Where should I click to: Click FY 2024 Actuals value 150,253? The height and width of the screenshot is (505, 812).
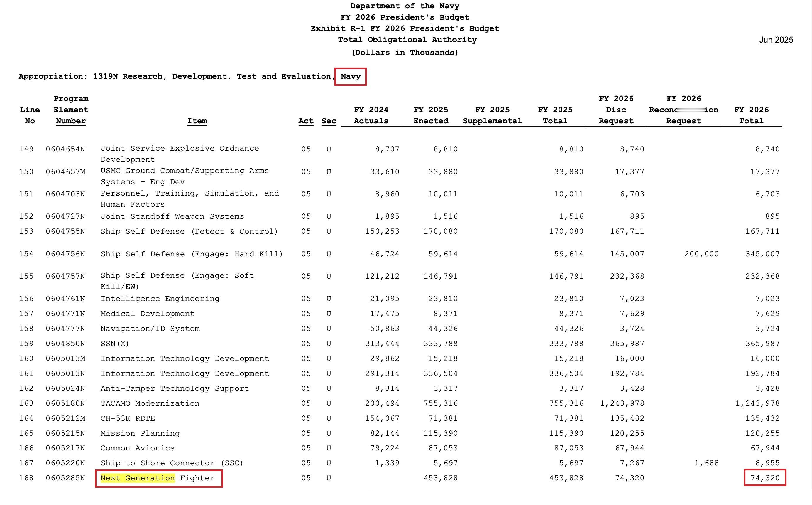(x=382, y=231)
